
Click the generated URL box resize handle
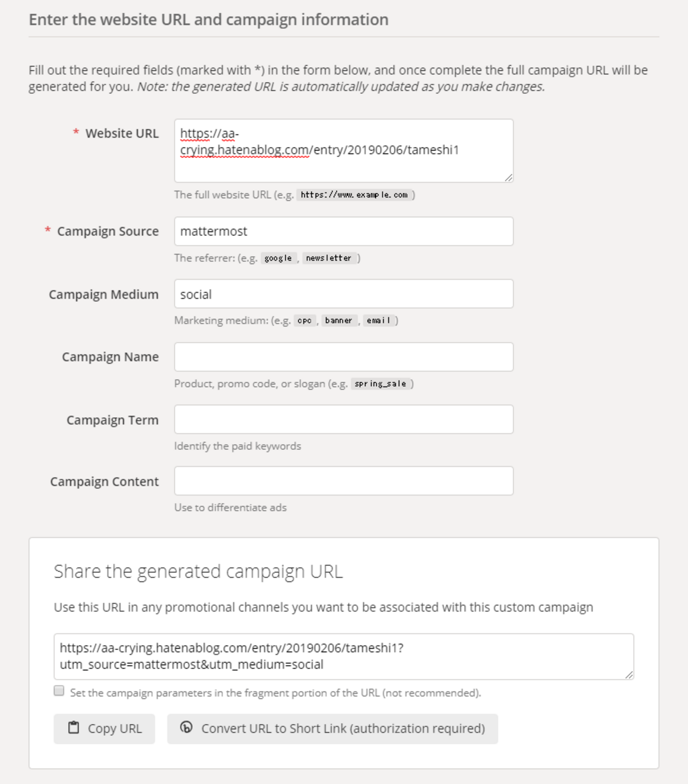coord(629,674)
